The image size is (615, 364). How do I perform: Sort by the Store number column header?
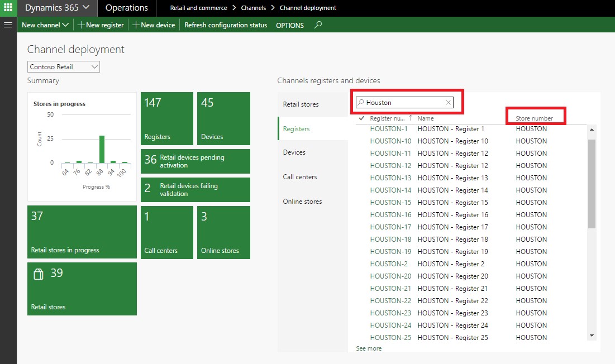(534, 118)
